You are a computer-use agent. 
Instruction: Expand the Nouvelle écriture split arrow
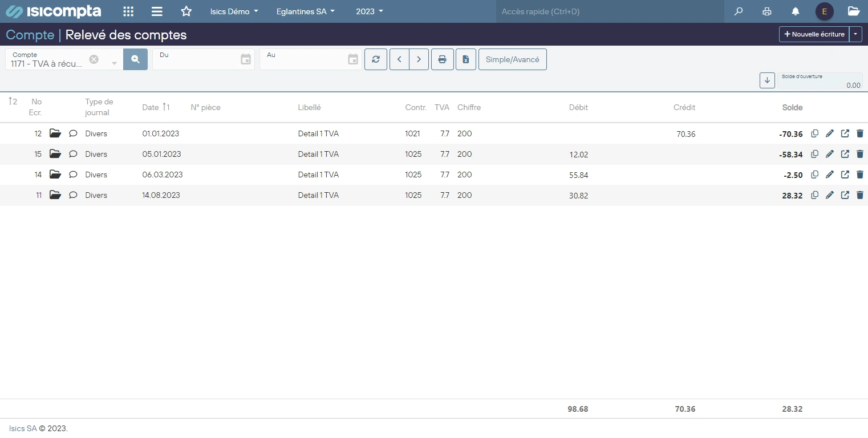click(855, 34)
